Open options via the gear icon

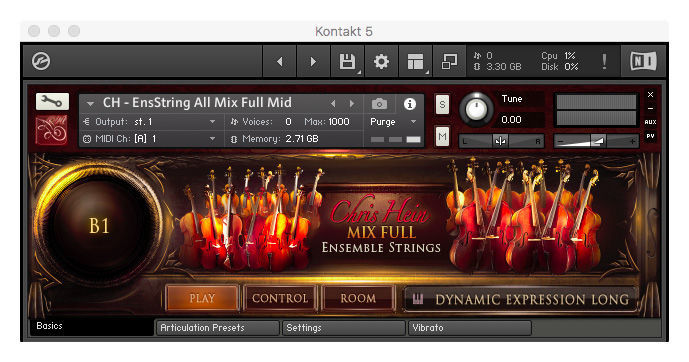381,62
